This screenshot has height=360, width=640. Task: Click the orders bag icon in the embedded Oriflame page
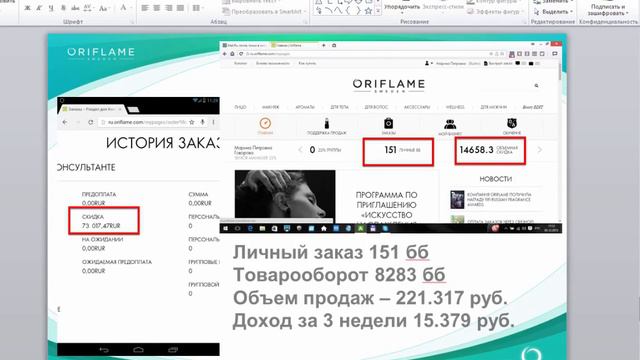click(x=388, y=123)
